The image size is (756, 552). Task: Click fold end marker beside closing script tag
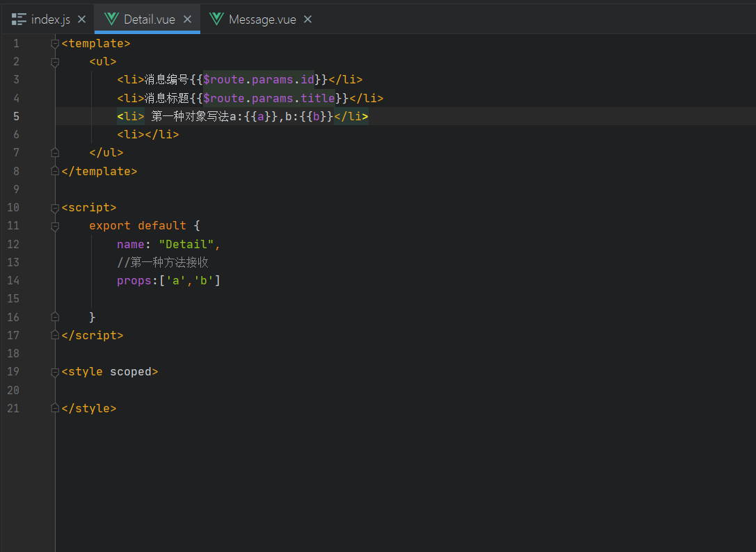click(x=56, y=335)
